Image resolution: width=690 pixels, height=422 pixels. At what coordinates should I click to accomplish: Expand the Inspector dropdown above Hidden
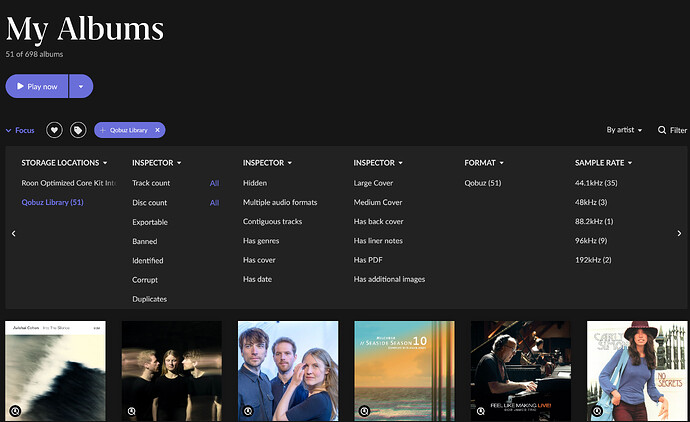(268, 163)
